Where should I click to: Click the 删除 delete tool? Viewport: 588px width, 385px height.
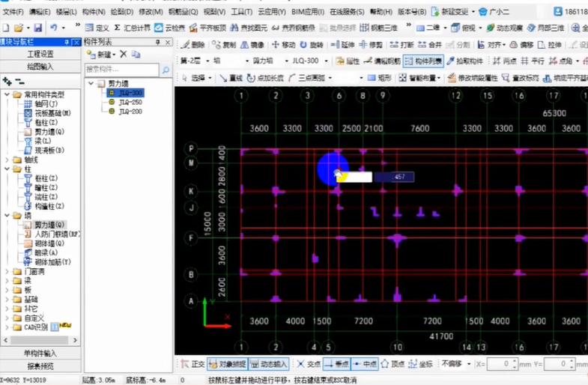193,45
